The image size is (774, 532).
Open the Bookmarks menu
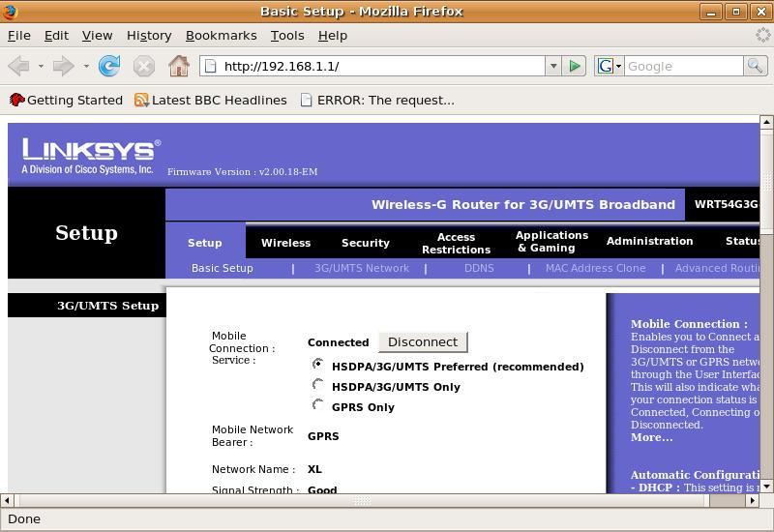pos(221,35)
